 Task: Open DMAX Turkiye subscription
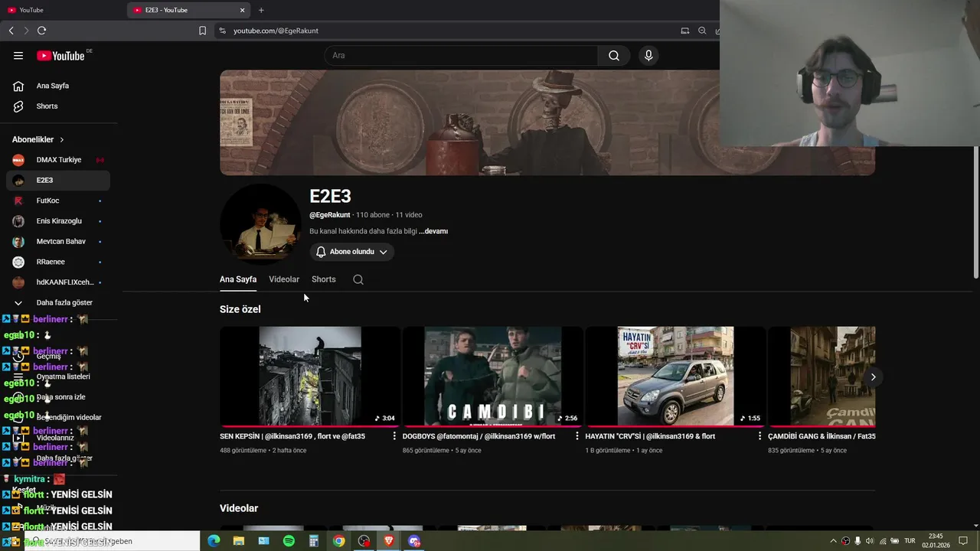(58, 160)
